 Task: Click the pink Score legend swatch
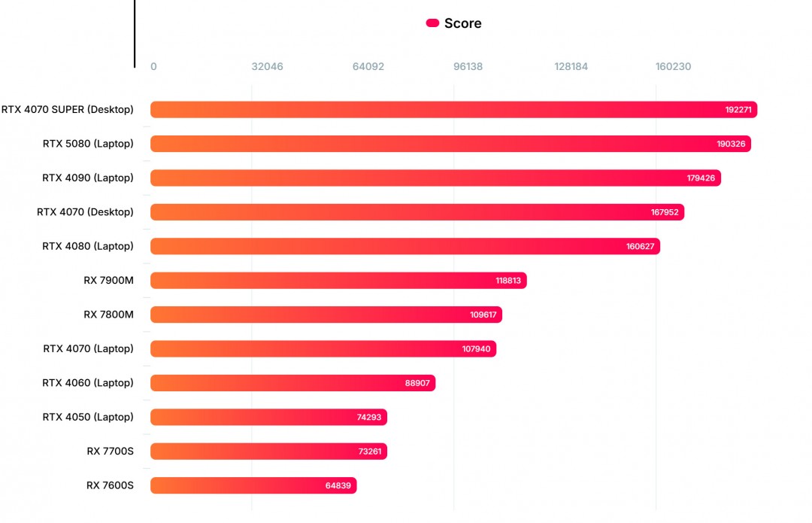point(432,23)
